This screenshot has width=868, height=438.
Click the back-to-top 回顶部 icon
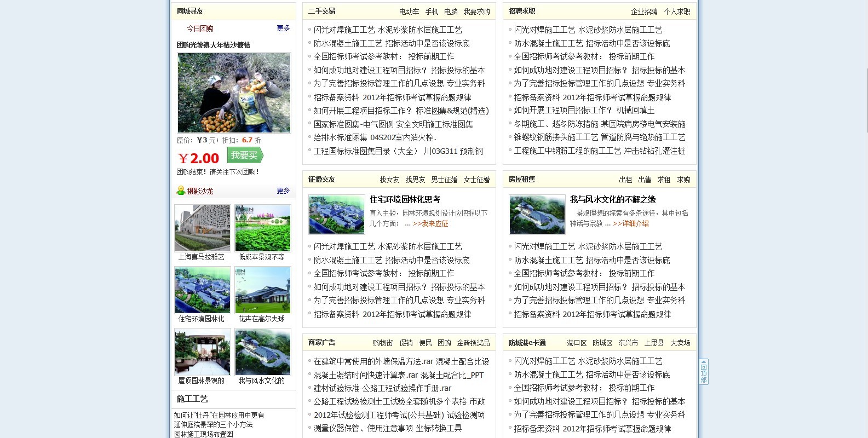pyautogui.click(x=704, y=372)
